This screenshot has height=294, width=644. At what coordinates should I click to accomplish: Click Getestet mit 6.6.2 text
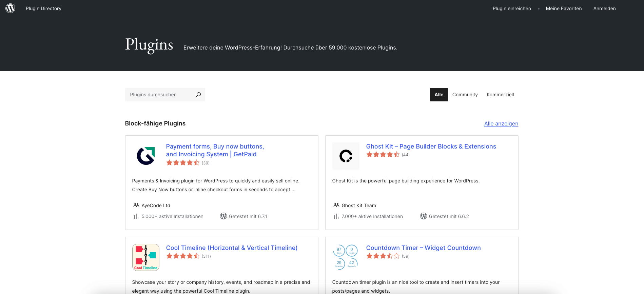[449, 216]
